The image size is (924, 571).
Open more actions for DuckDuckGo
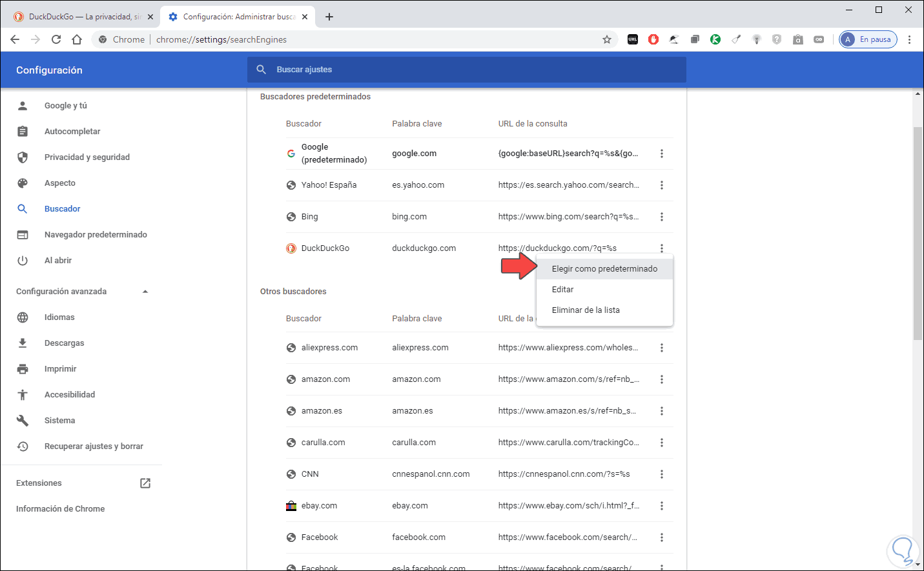662,248
